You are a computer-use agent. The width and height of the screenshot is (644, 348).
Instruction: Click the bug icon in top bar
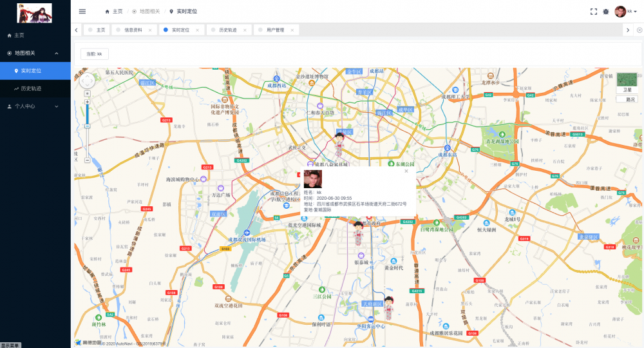606,12
